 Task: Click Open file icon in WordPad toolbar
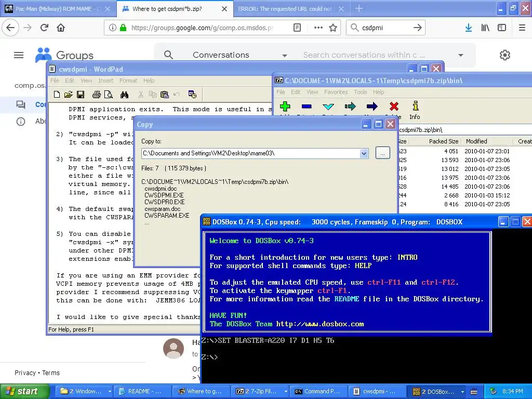pyautogui.click(x=69, y=95)
